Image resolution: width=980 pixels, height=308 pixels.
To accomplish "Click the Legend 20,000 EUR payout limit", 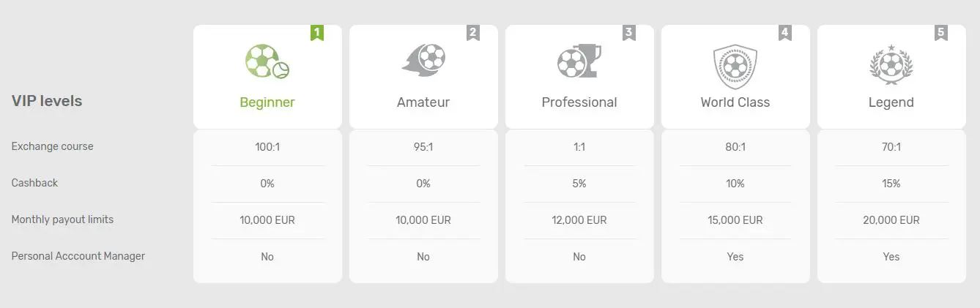I will (x=891, y=220).
